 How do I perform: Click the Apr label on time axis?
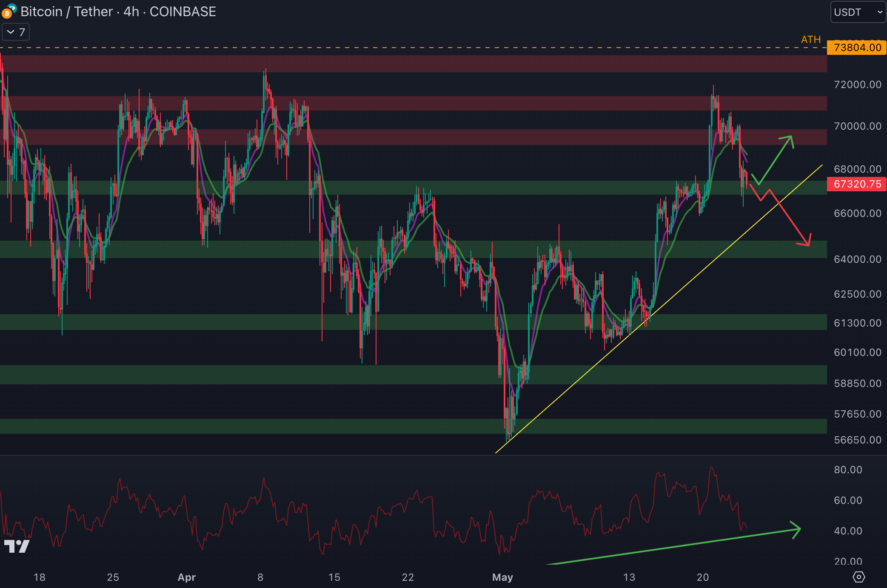186,577
